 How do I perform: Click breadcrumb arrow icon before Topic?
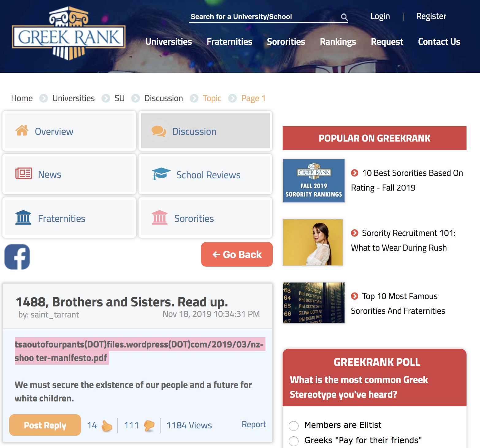(x=194, y=98)
